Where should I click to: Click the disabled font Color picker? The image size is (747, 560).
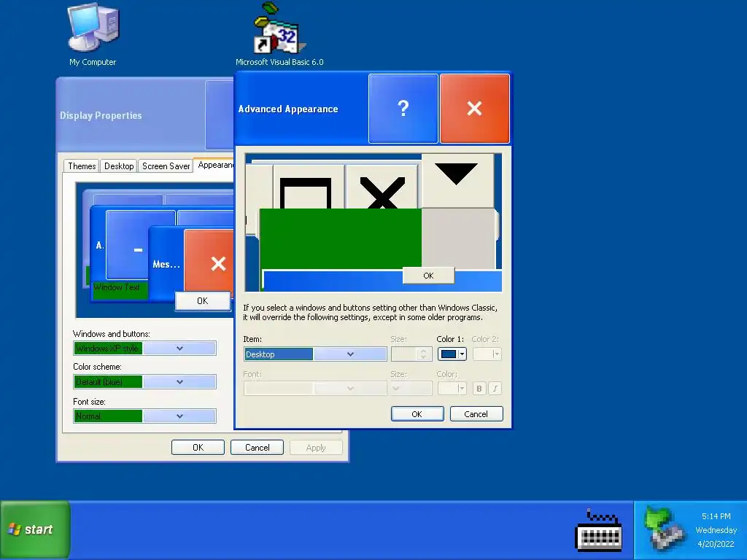tap(452, 389)
